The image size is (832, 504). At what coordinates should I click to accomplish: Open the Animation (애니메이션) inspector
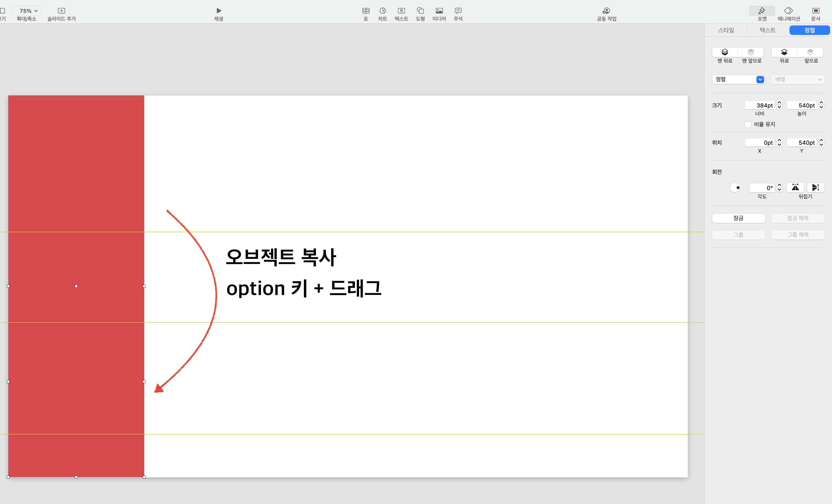pyautogui.click(x=788, y=11)
